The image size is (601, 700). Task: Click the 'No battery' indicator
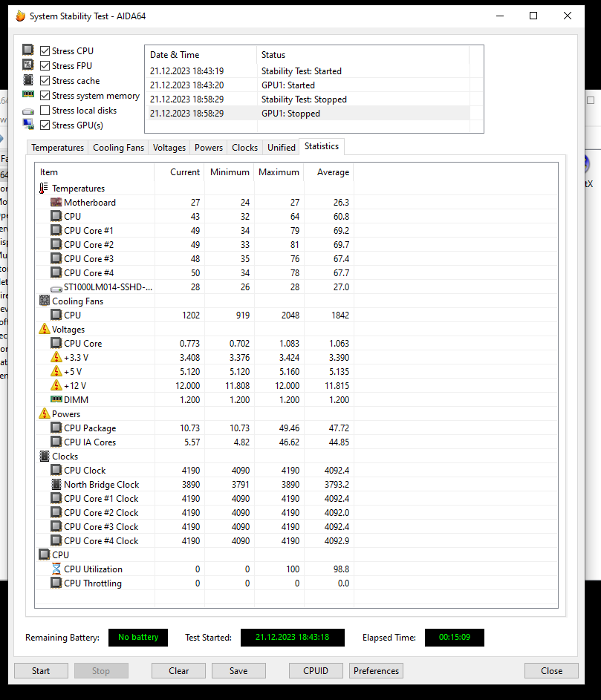pyautogui.click(x=138, y=637)
